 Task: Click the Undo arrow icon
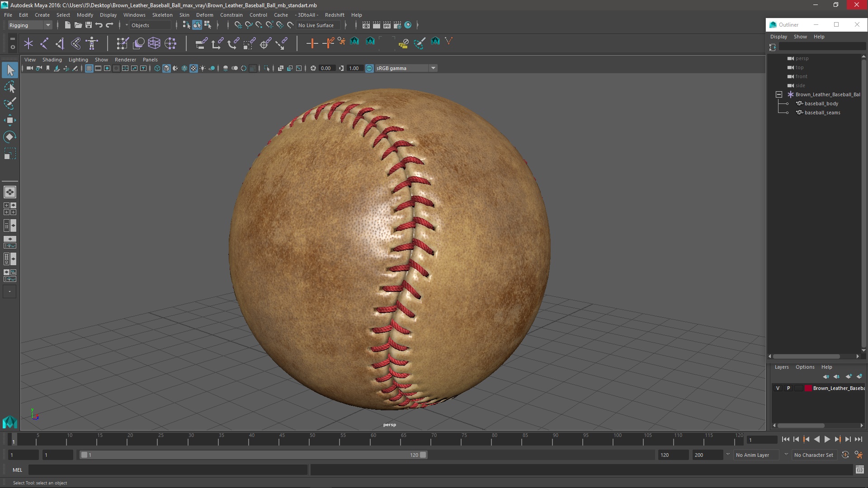coord(99,25)
